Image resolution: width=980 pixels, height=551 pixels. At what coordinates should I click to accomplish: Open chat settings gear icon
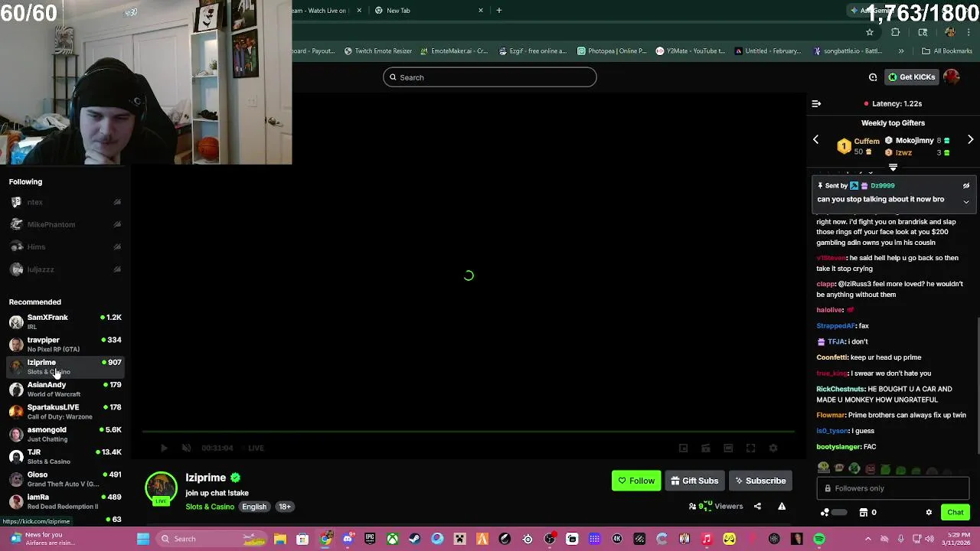pos(929,513)
